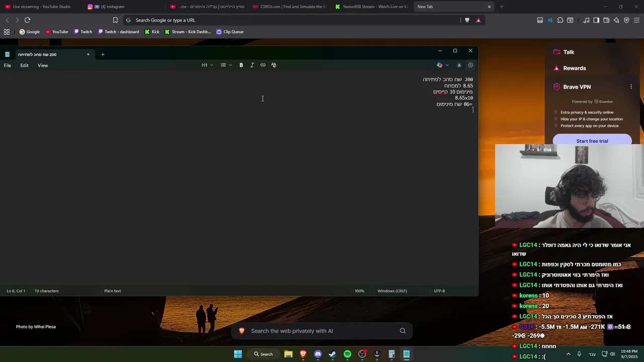Open YouTube bookmark
This screenshot has height=362, width=644.
pyautogui.click(x=56, y=32)
